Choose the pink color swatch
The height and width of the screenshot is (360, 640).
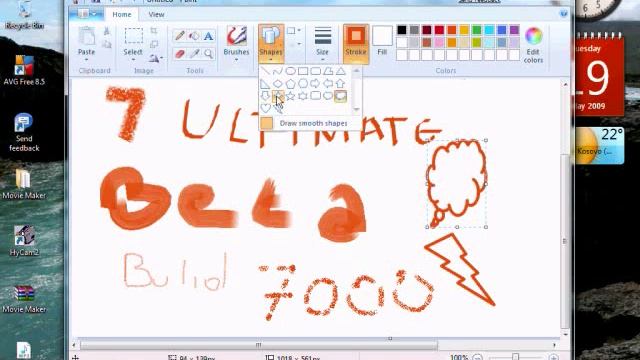[x=439, y=42]
